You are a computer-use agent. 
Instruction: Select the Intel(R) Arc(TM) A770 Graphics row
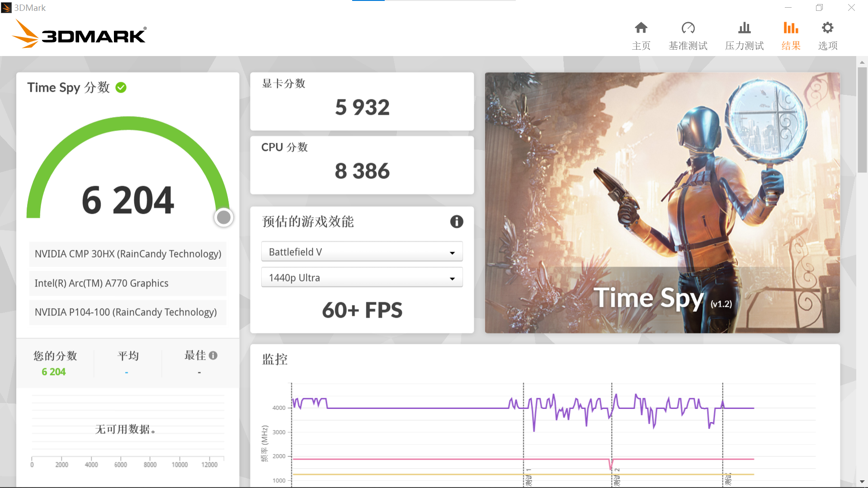[128, 283]
